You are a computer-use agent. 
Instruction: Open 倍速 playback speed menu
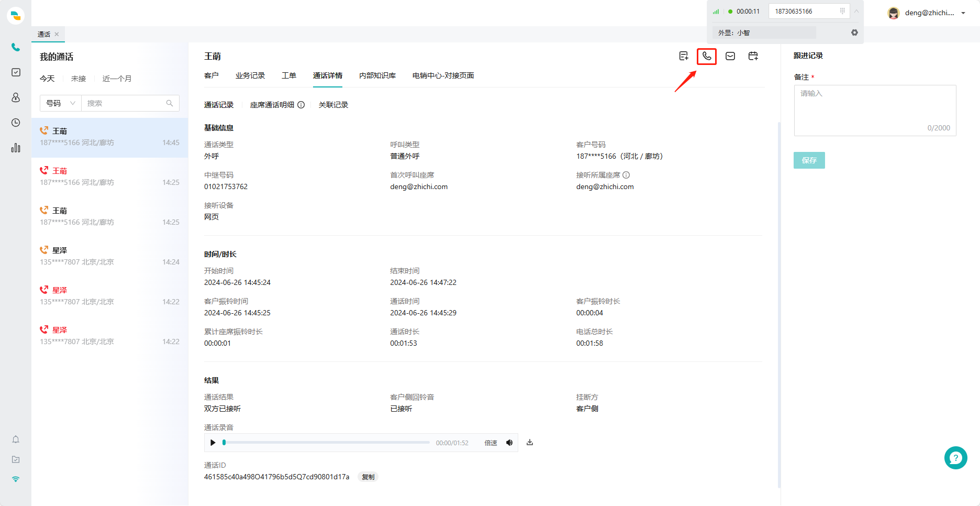pos(491,443)
